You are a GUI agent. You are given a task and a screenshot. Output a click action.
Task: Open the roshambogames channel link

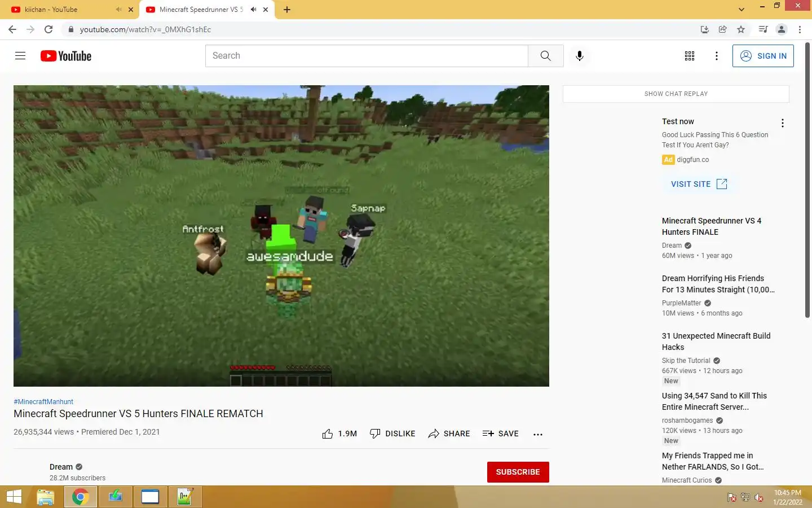pyautogui.click(x=687, y=421)
